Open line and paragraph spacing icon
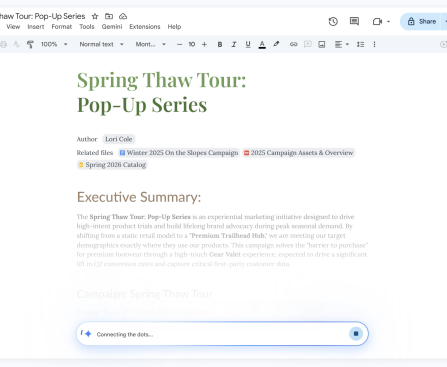This screenshot has height=367, width=447. click(x=360, y=44)
